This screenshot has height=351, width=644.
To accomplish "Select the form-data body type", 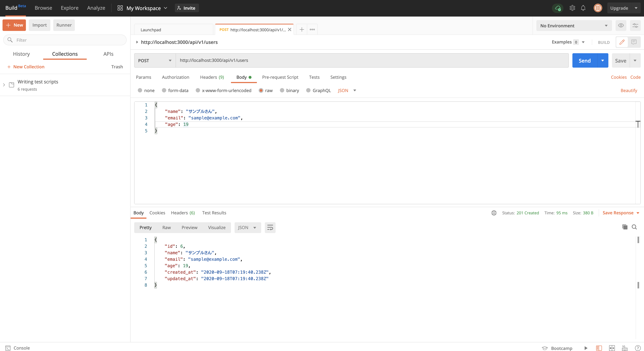I will (164, 90).
